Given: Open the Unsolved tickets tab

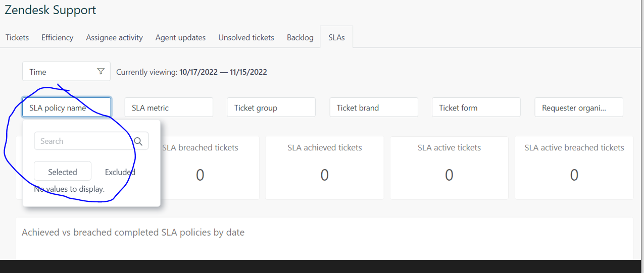Looking at the screenshot, I should [246, 37].
